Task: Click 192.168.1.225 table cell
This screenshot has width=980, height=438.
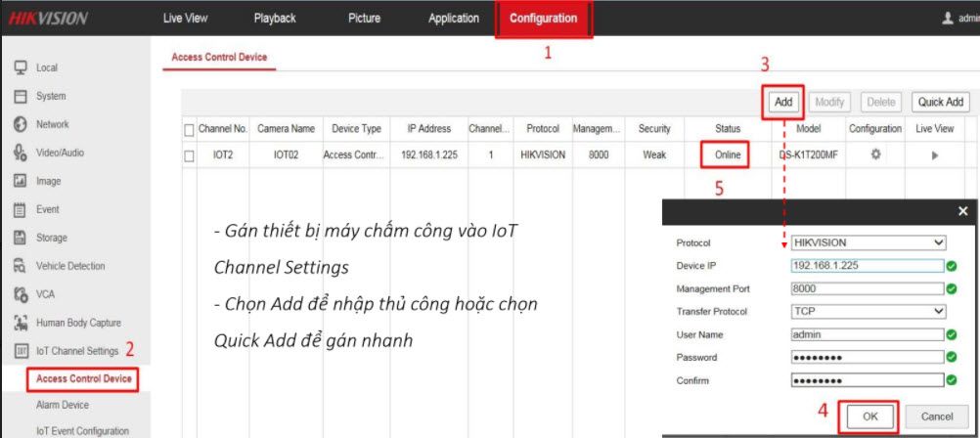Action: click(428, 154)
